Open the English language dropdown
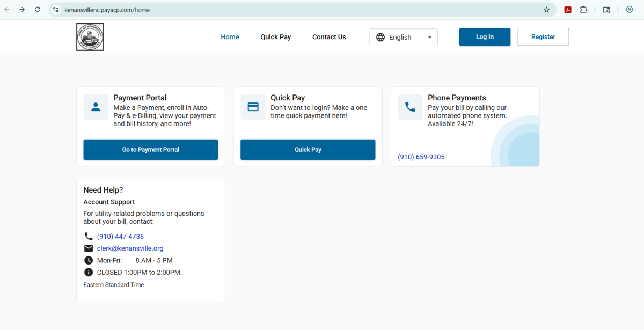Viewport: 644px width, 330px height. click(403, 37)
